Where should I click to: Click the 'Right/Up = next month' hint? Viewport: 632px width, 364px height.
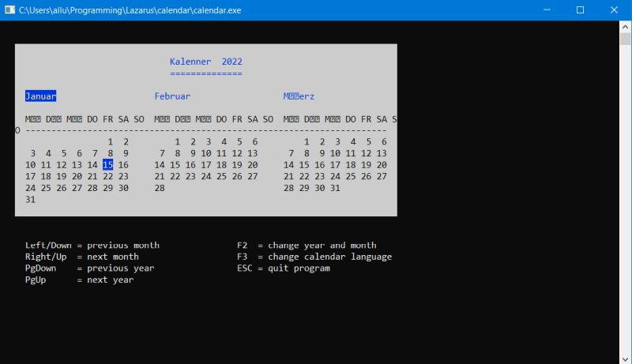click(x=82, y=257)
